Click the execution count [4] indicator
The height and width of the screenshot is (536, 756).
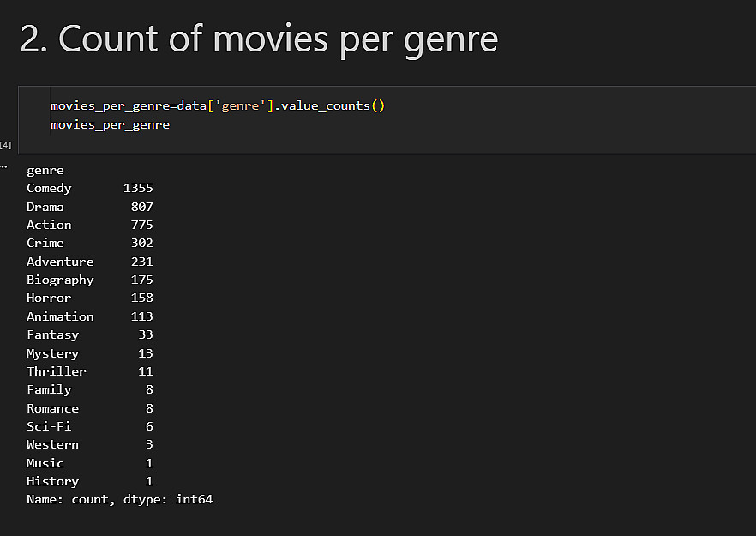[x=5, y=146]
